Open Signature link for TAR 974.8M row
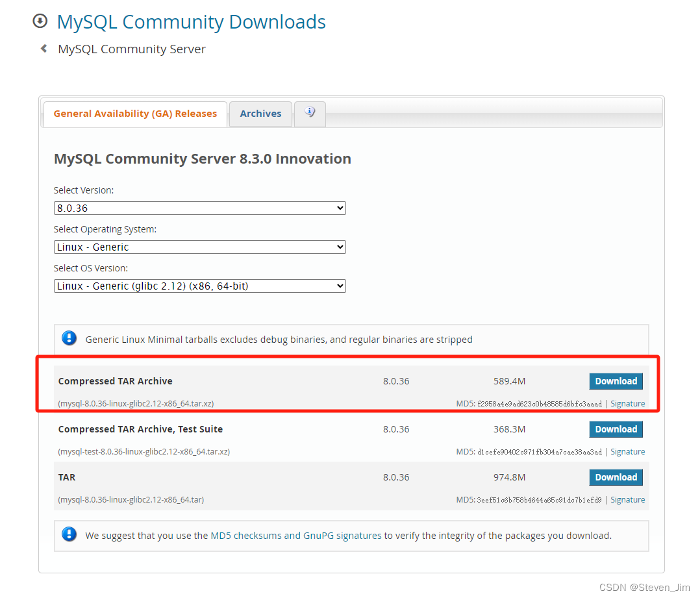The image size is (700, 598). tap(628, 500)
